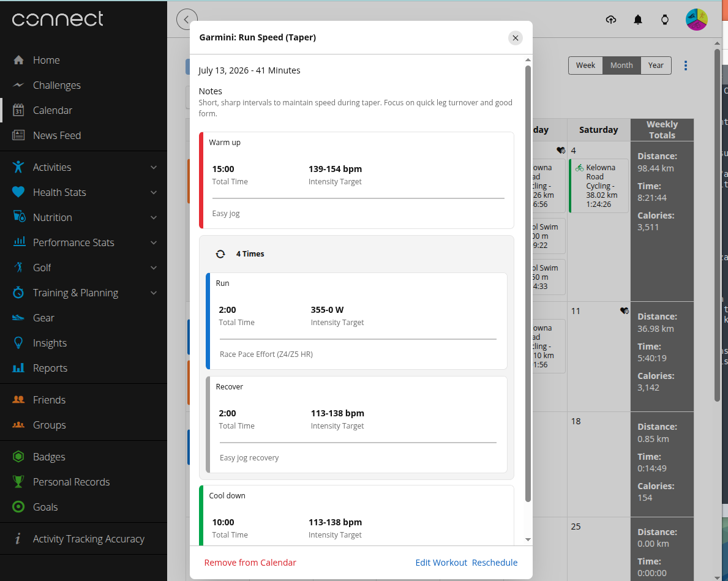Expand the Health Stats chevron
Viewport: 728px width, 581px height.
click(154, 192)
